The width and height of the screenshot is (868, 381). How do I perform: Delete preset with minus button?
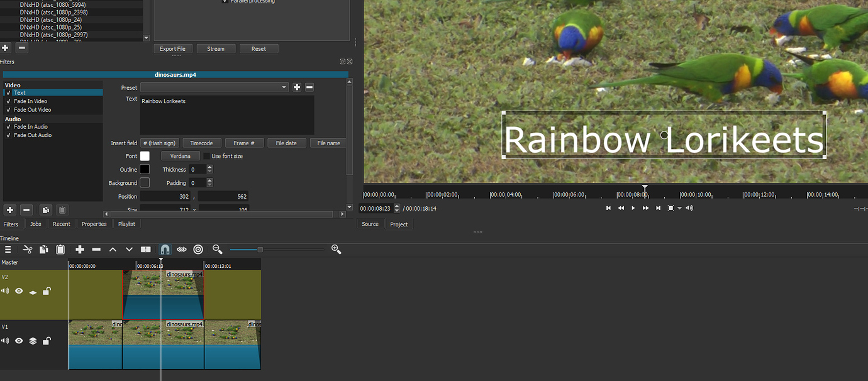pyautogui.click(x=309, y=87)
